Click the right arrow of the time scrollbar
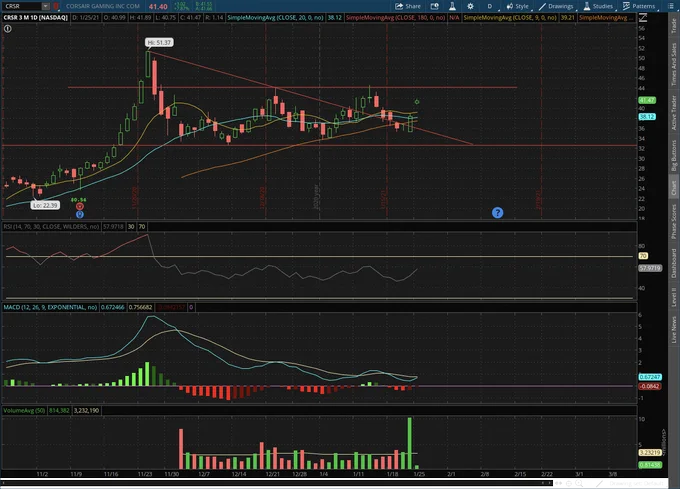 (x=549, y=482)
